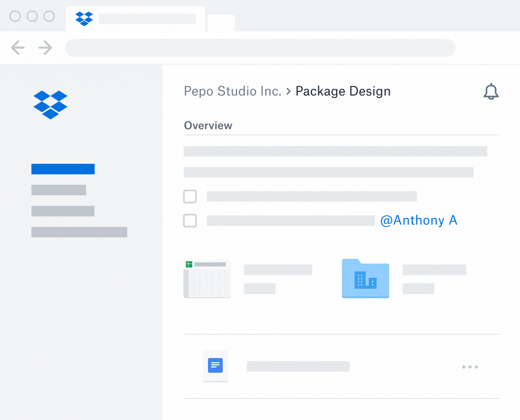Click the browser forward arrow

pos(45,48)
